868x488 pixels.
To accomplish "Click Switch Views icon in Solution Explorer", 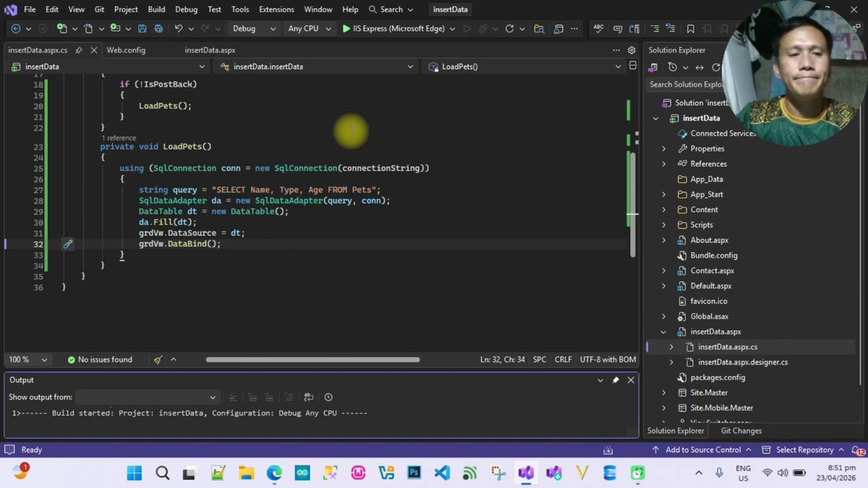I will (653, 67).
